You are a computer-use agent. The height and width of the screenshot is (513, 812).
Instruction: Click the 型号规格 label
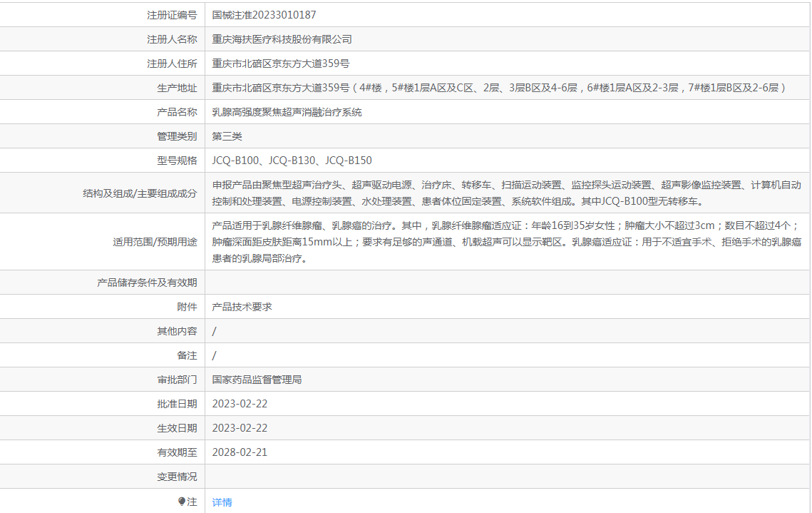(177, 161)
